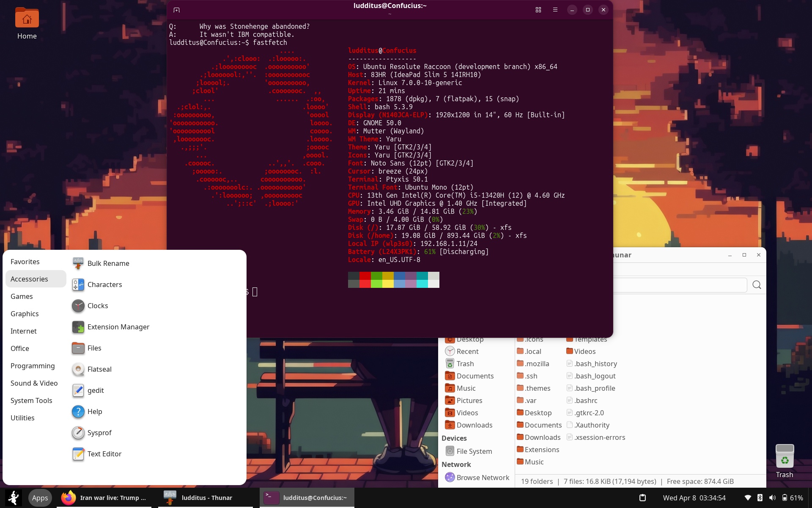
Task: Switch to System Tools category
Action: 31,400
